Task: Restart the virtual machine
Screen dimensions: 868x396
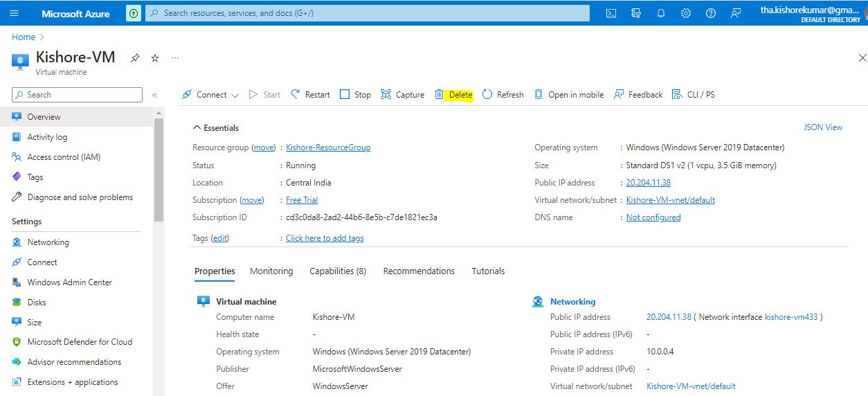Action: (x=310, y=95)
